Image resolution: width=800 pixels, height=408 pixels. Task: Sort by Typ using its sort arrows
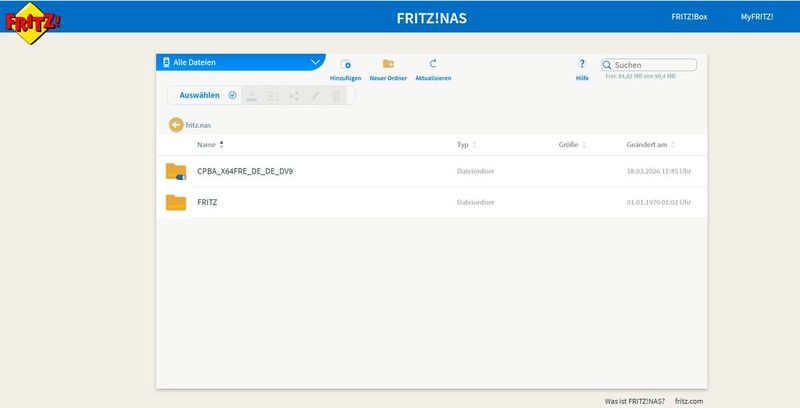pyautogui.click(x=474, y=145)
